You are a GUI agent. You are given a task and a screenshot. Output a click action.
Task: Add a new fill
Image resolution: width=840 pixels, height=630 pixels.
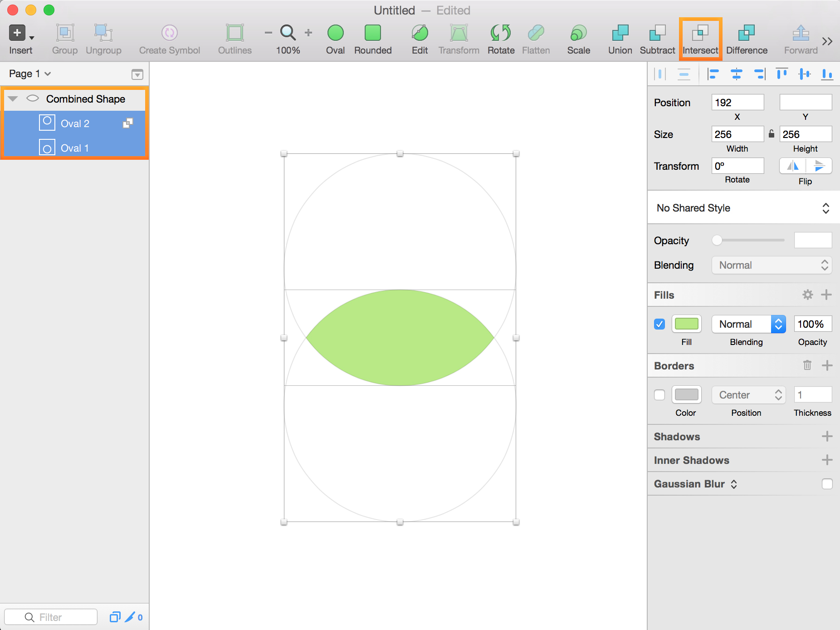click(x=826, y=295)
